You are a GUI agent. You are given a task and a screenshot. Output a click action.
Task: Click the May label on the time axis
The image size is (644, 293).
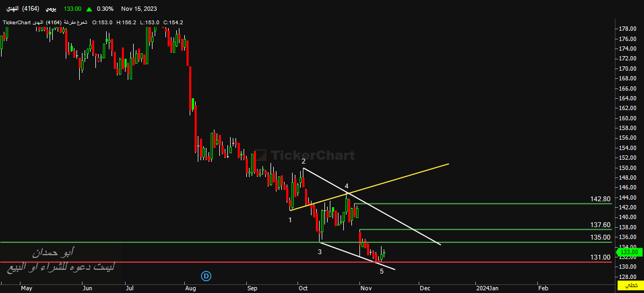pos(26,289)
